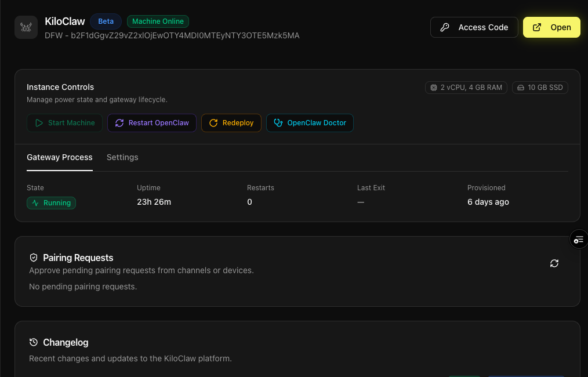Click the gear icon in the vCPU chip
This screenshot has height=377, width=588.
[x=433, y=87]
